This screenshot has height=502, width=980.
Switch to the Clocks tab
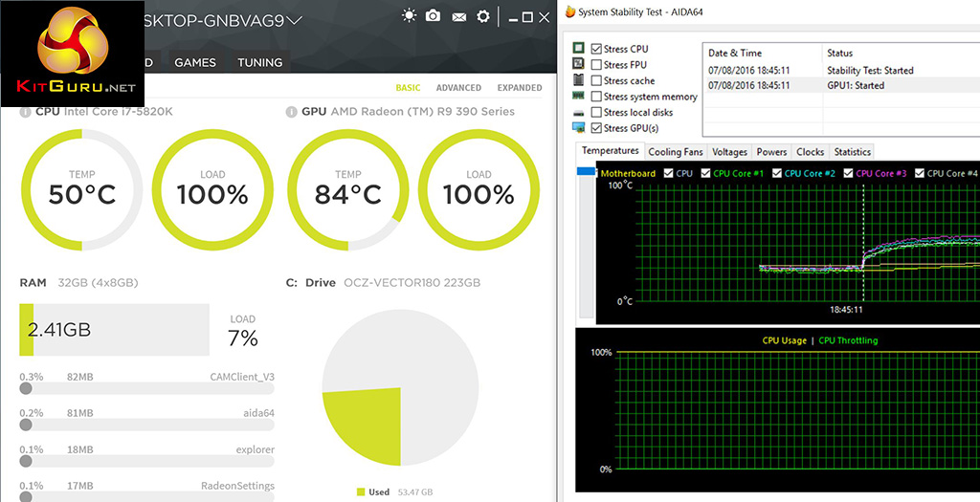coord(810,152)
